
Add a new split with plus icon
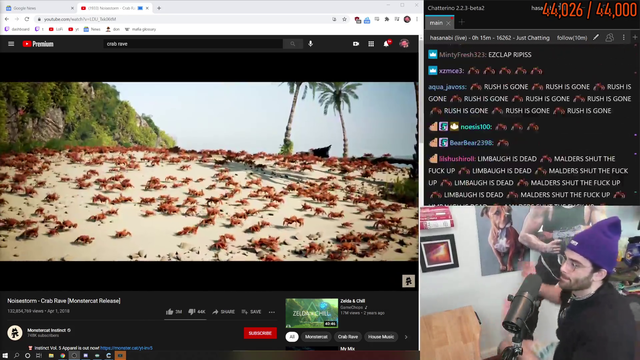click(635, 37)
